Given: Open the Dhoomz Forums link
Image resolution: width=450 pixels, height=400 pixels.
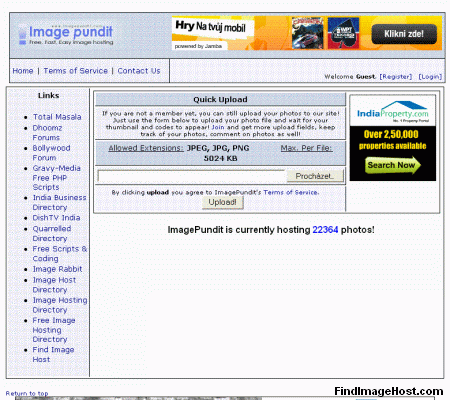Looking at the screenshot, I should click(x=47, y=133).
